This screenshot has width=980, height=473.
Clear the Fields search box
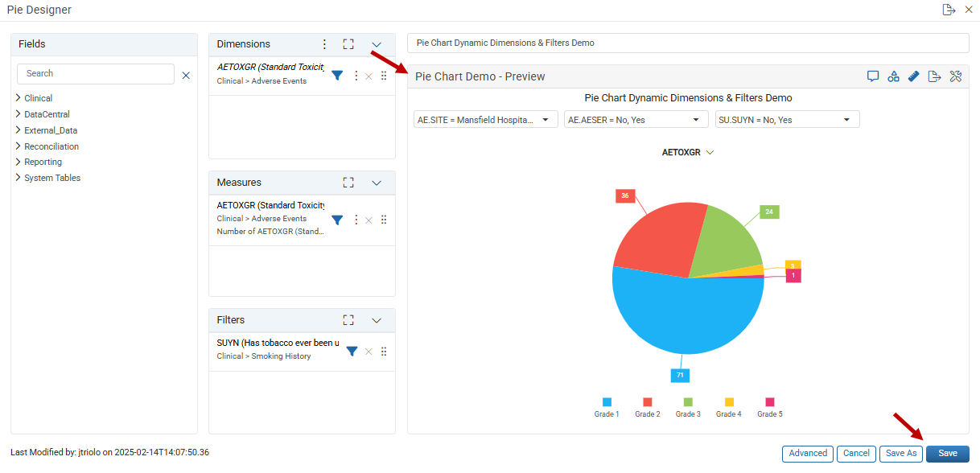click(186, 75)
